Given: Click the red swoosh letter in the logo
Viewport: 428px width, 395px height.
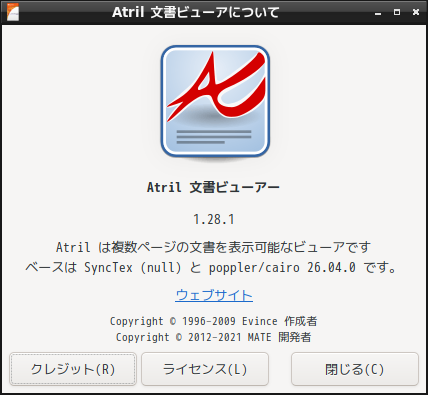Looking at the screenshot, I should (x=217, y=86).
